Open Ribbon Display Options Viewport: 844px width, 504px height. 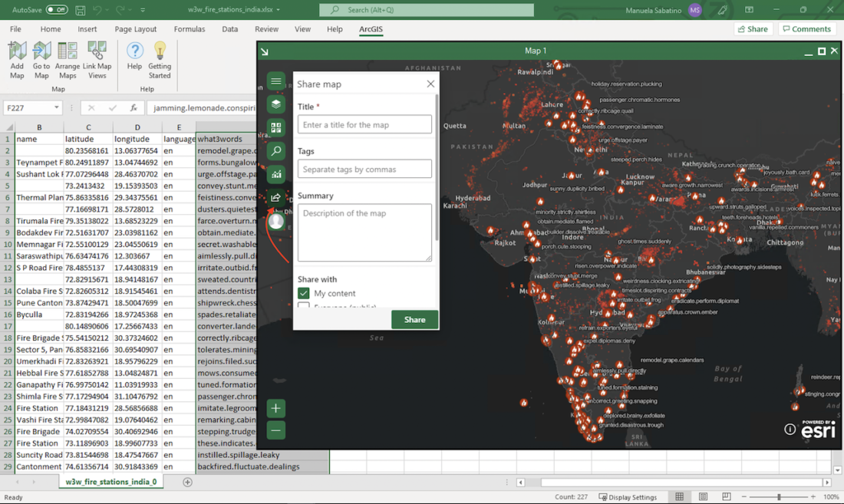pyautogui.click(x=749, y=10)
